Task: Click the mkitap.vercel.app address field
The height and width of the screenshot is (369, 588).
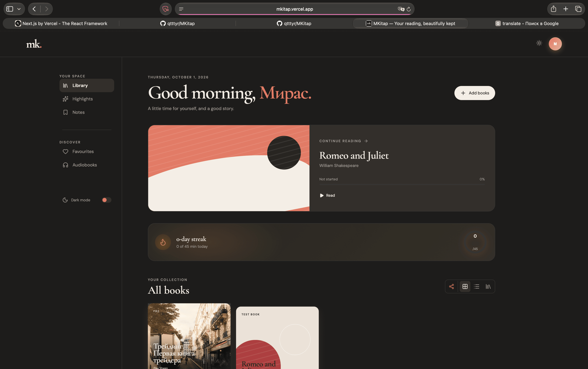Action: pos(295,9)
